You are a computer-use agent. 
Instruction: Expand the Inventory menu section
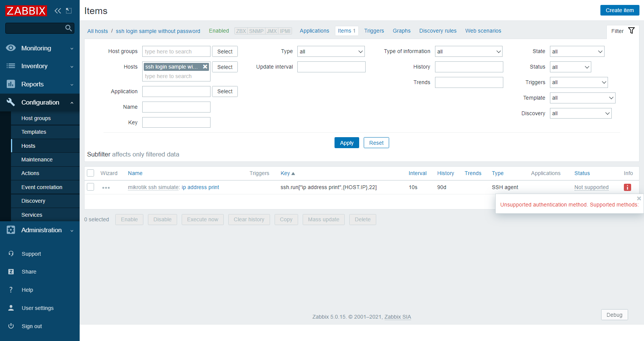(40, 66)
